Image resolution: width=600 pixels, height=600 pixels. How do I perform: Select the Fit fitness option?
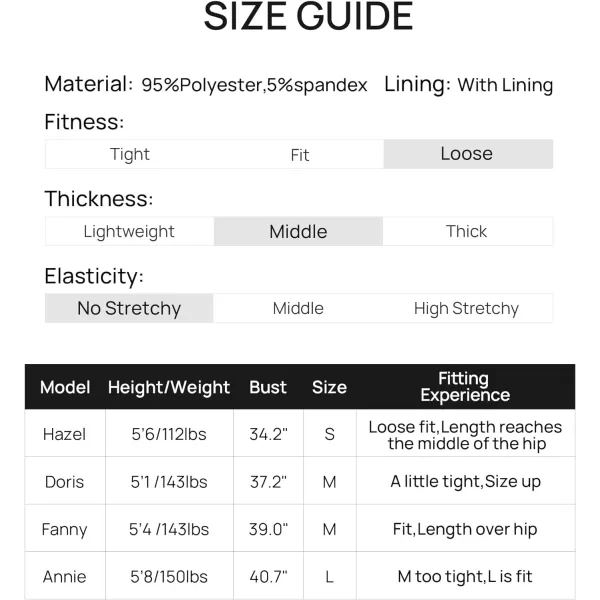point(299,154)
